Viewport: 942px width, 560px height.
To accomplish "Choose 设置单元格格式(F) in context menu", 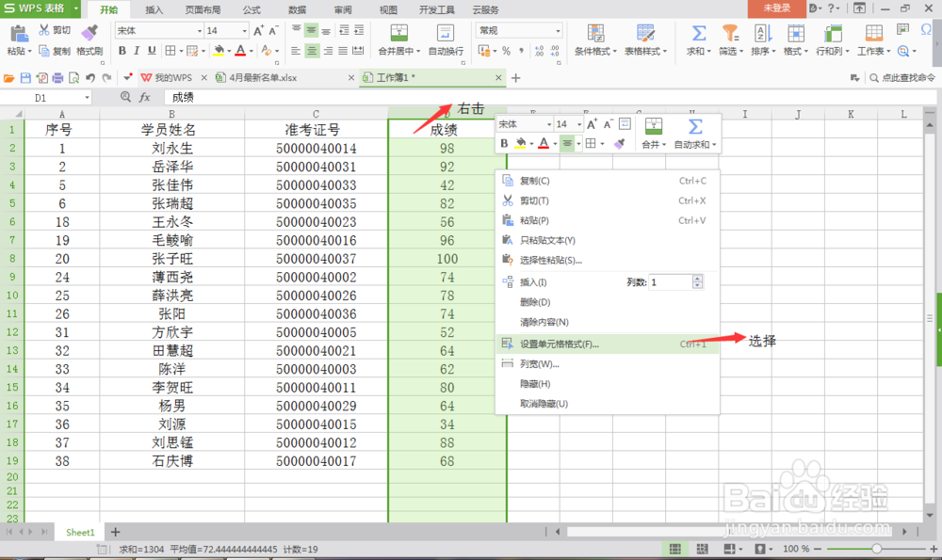I will click(x=608, y=344).
